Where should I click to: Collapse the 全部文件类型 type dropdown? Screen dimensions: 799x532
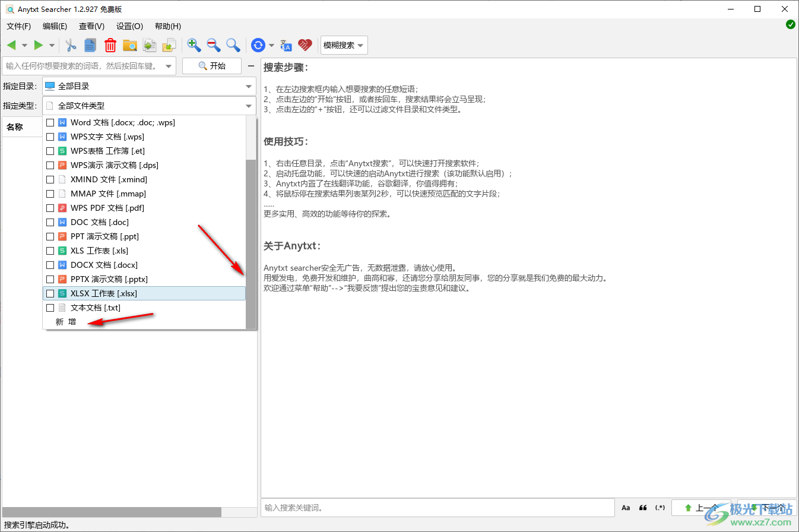149,106
